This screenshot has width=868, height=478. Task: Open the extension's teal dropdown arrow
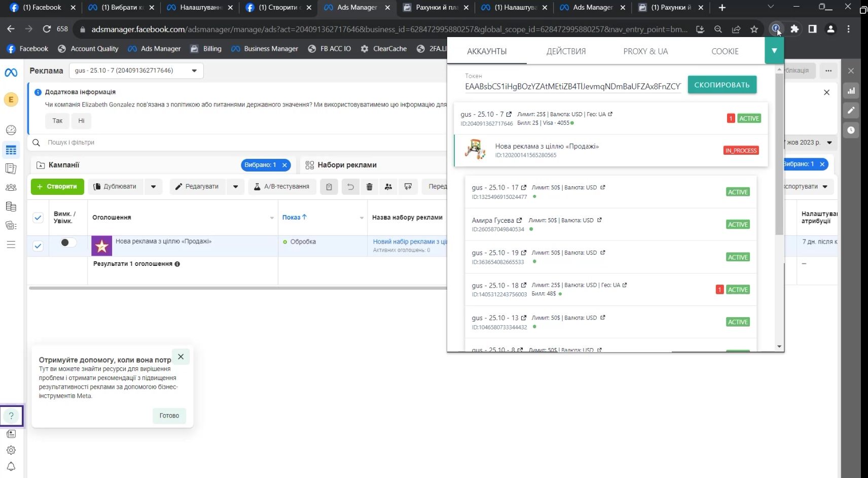pos(774,51)
